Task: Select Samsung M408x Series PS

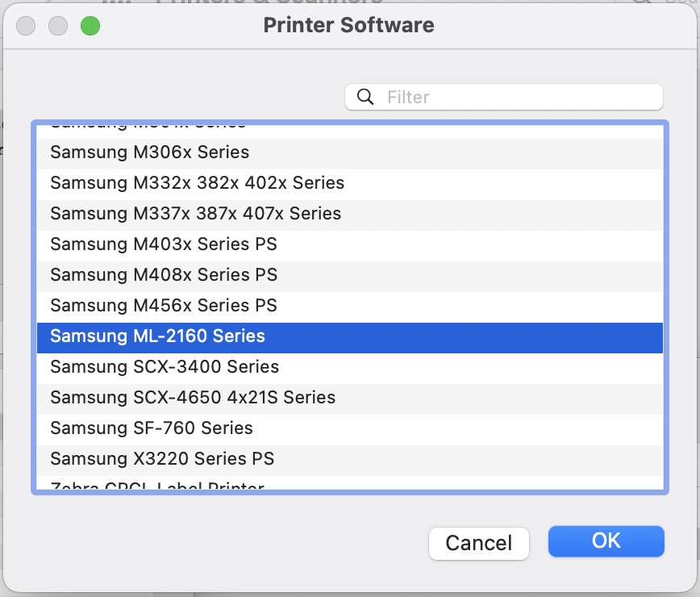Action: point(349,275)
